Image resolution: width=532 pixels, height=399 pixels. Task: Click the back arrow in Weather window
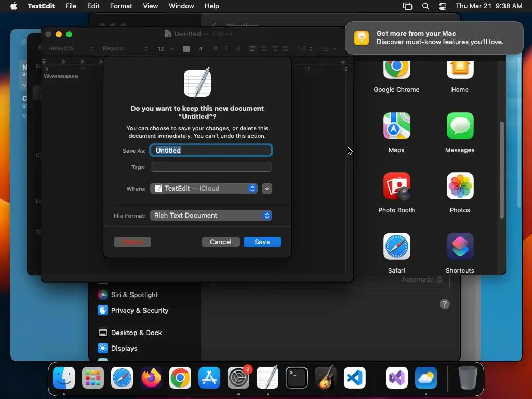coord(214,25)
